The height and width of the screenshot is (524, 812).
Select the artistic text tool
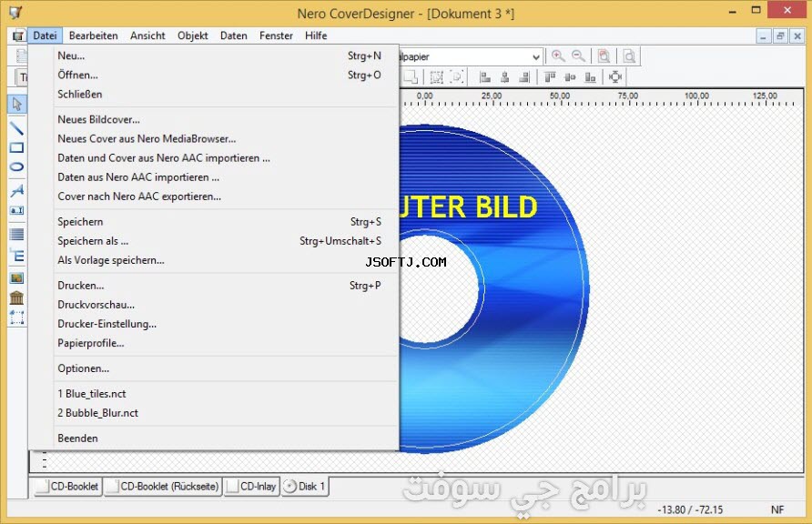16,190
